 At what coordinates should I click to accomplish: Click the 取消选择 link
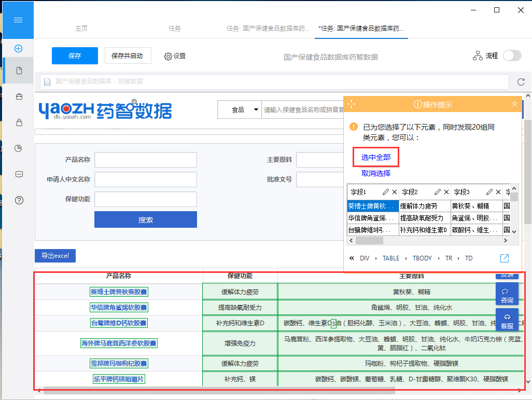tap(376, 173)
